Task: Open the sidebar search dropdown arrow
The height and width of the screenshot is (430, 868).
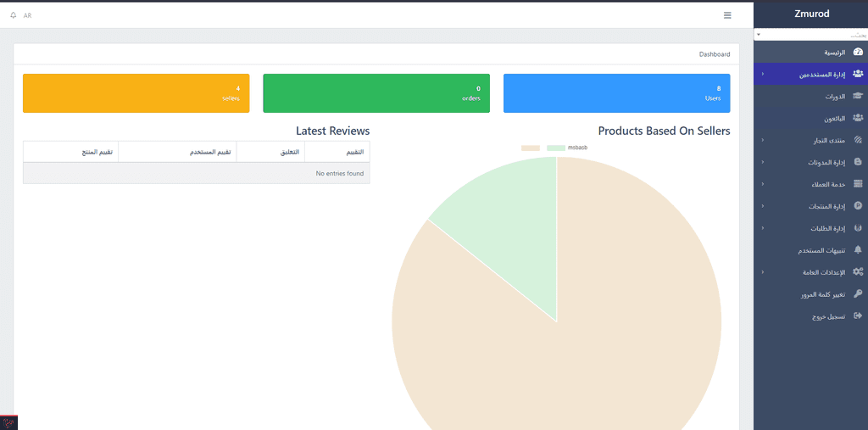Action: 759,35
